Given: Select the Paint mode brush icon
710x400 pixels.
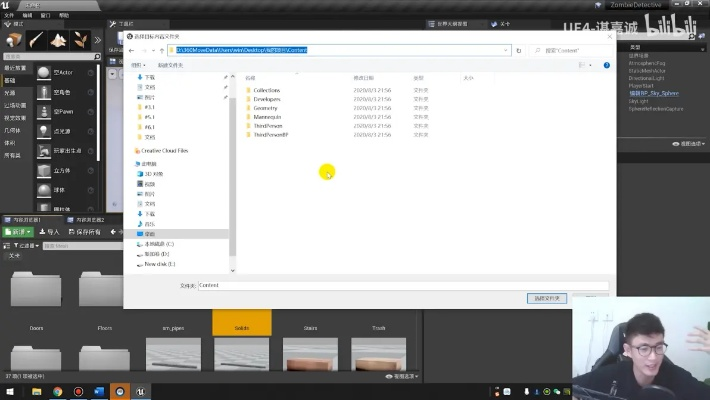Looking at the screenshot, I should [37, 40].
